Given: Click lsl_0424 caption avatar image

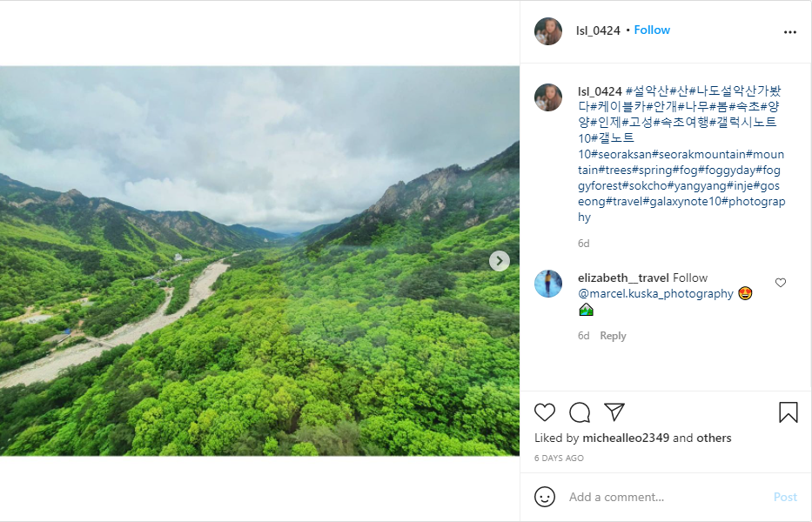Looking at the screenshot, I should click(x=548, y=97).
